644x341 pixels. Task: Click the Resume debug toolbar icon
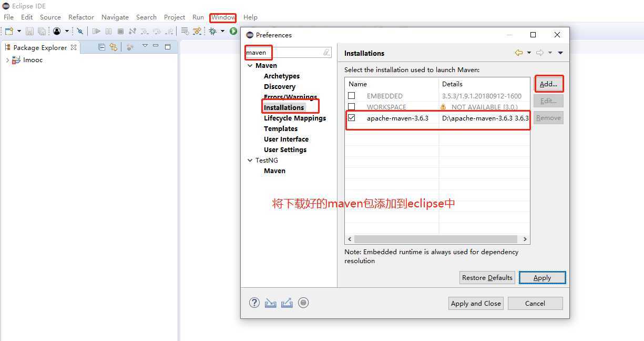pos(96,32)
